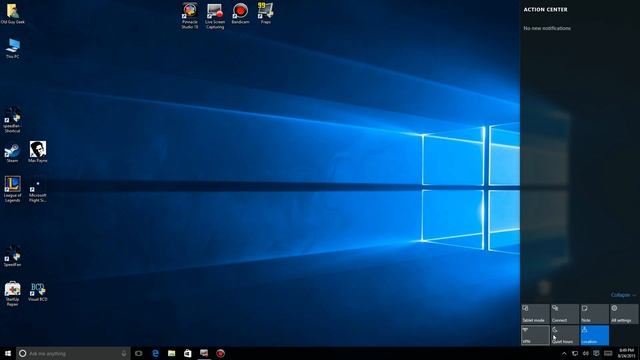Select the speedfan - Shortcut icon
The height and width of the screenshot is (360, 640).
click(x=12, y=120)
